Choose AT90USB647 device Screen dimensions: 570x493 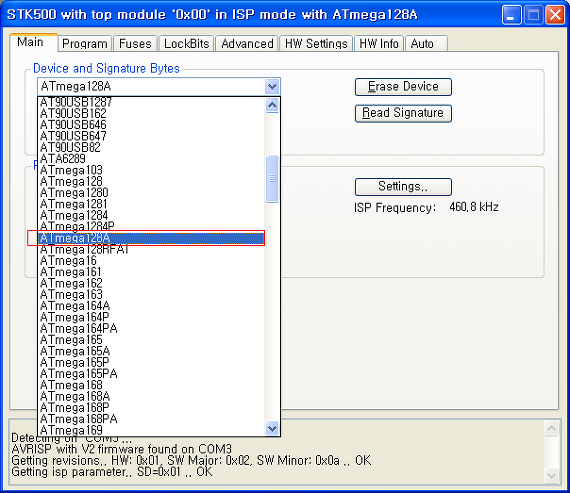tap(151, 136)
